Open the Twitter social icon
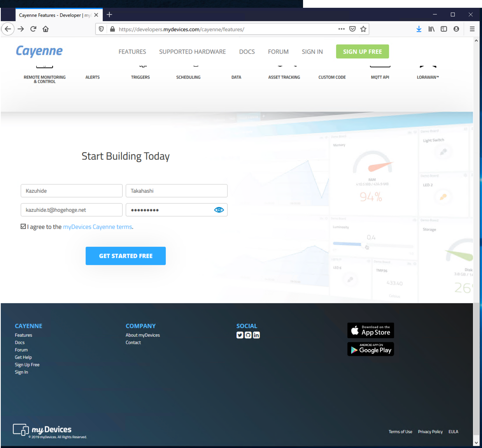Screen dimensions: 482x448 tap(240, 335)
